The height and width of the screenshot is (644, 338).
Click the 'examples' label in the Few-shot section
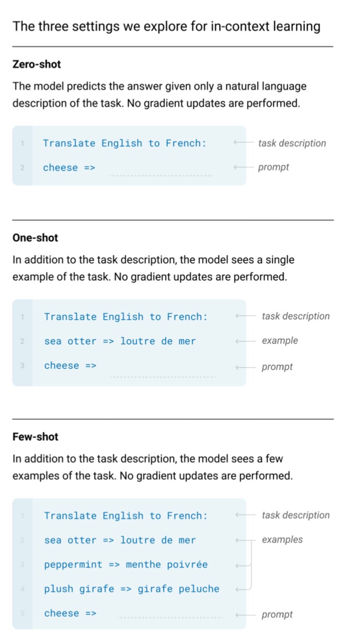(x=282, y=540)
